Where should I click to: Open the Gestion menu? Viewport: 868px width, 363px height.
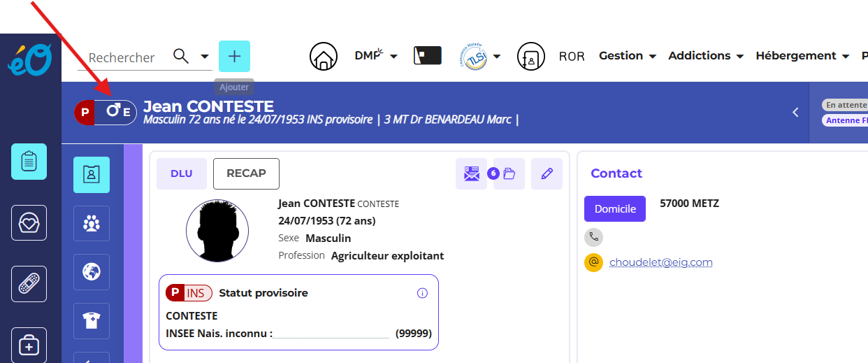coord(627,56)
